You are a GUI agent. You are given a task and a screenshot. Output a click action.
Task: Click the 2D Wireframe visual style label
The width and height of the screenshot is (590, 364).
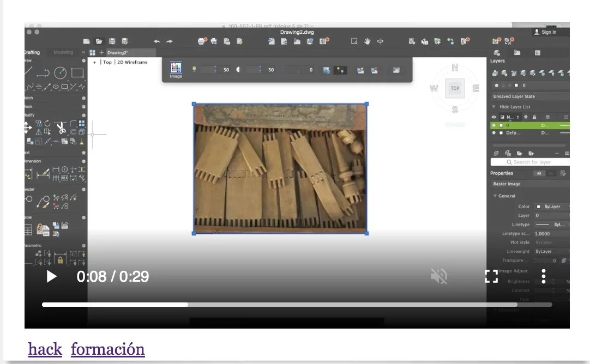click(133, 63)
